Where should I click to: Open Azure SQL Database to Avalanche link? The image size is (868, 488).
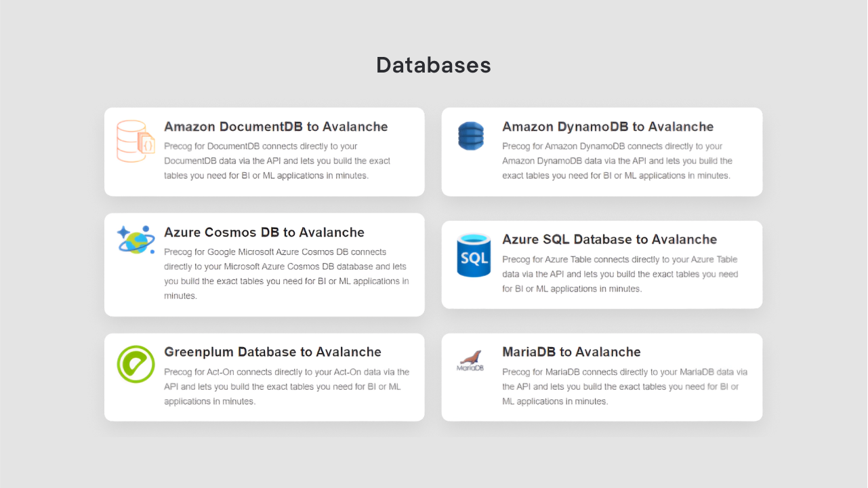pos(609,239)
